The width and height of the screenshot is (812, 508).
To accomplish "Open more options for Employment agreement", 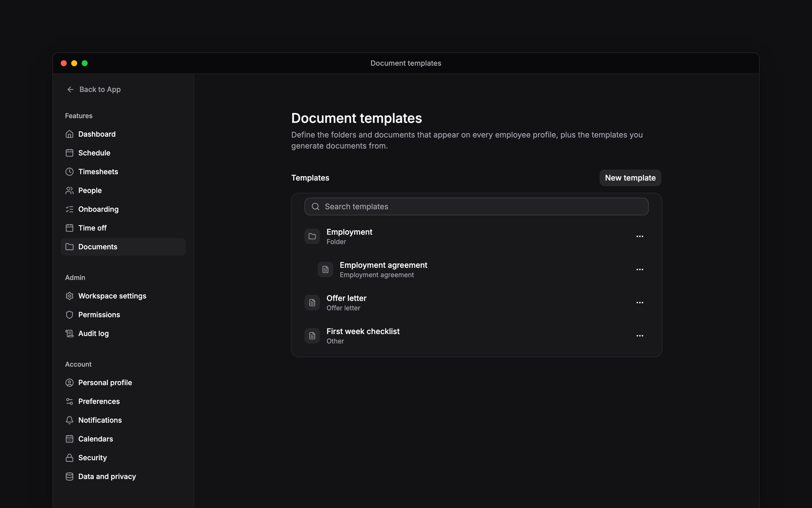I will tap(640, 269).
